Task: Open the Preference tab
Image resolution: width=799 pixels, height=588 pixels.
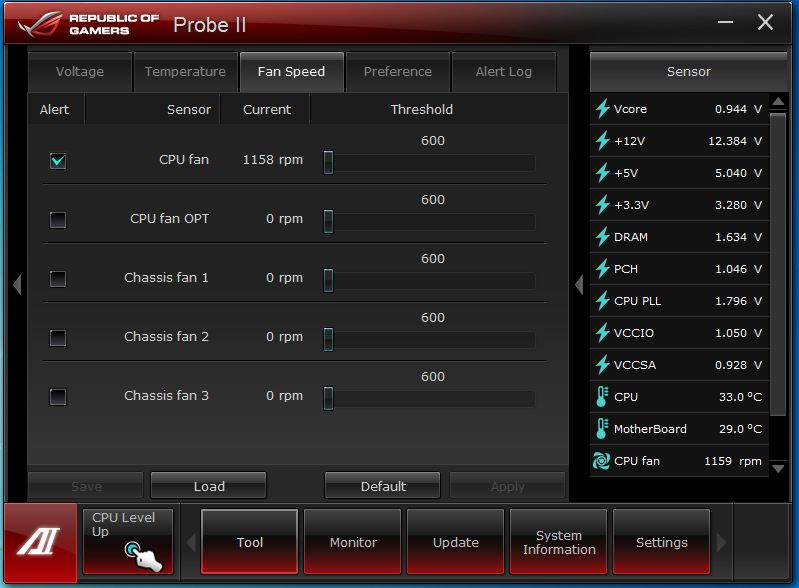Action: pos(398,72)
